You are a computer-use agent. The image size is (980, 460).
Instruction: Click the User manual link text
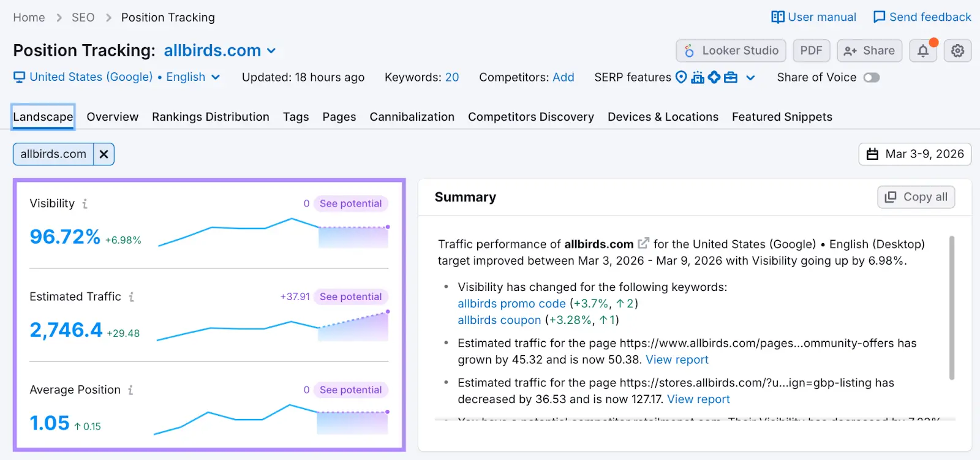(x=822, y=17)
